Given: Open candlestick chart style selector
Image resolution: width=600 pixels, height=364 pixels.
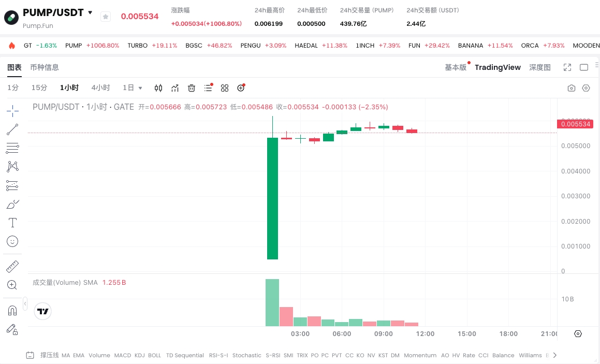Looking at the screenshot, I should coord(158,88).
